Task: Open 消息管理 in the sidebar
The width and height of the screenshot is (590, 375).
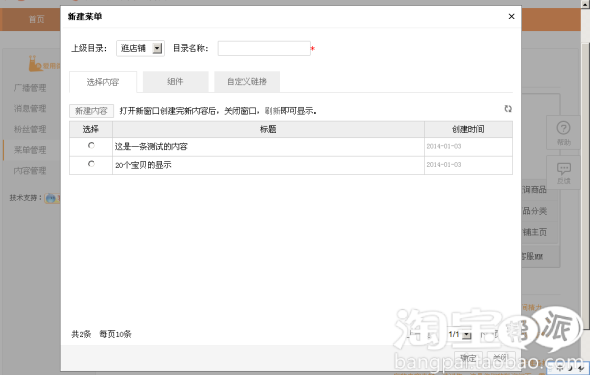Action: pos(30,109)
